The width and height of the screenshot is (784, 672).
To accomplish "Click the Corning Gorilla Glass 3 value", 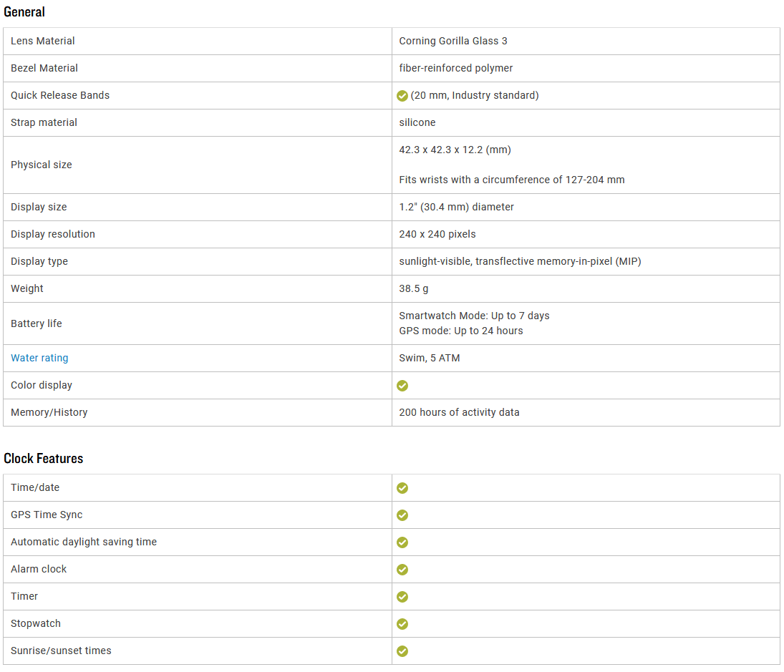I will pyautogui.click(x=453, y=41).
